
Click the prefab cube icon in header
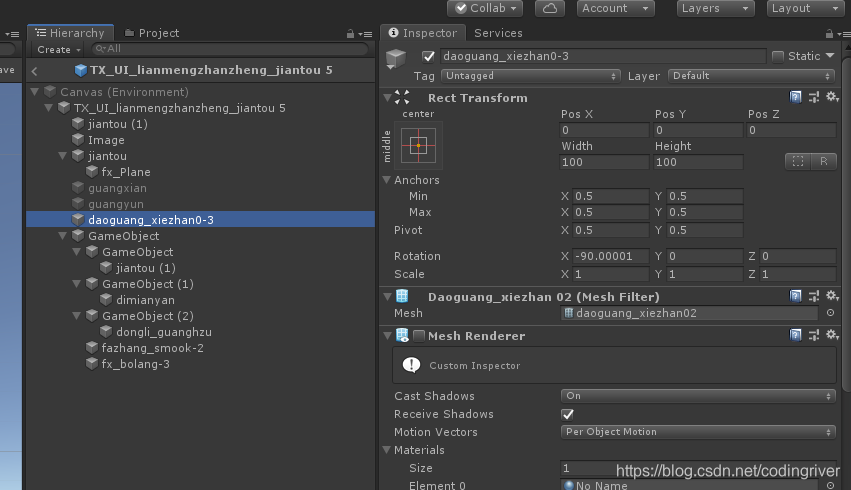point(81,70)
